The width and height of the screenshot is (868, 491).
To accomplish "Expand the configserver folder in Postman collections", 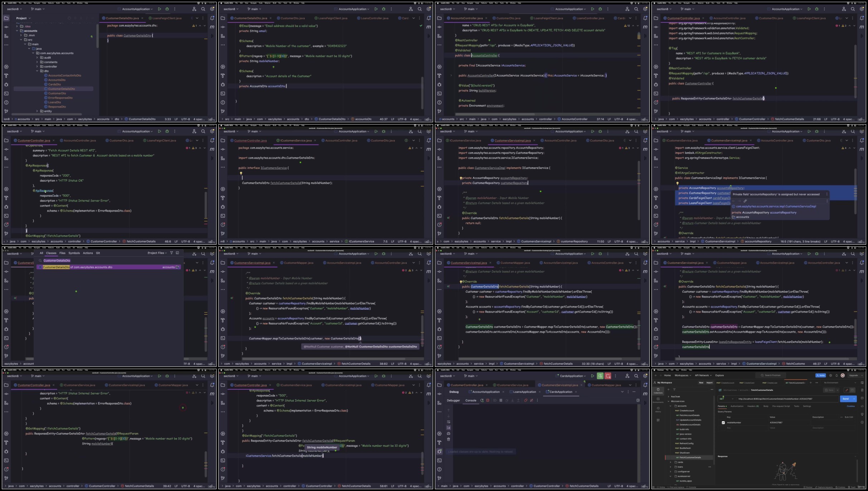I will click(x=670, y=471).
